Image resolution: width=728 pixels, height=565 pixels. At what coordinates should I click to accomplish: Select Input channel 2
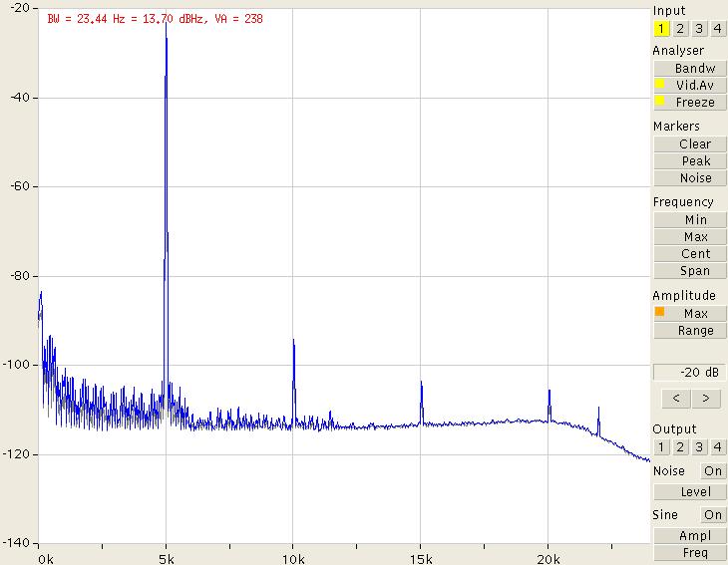[680, 29]
